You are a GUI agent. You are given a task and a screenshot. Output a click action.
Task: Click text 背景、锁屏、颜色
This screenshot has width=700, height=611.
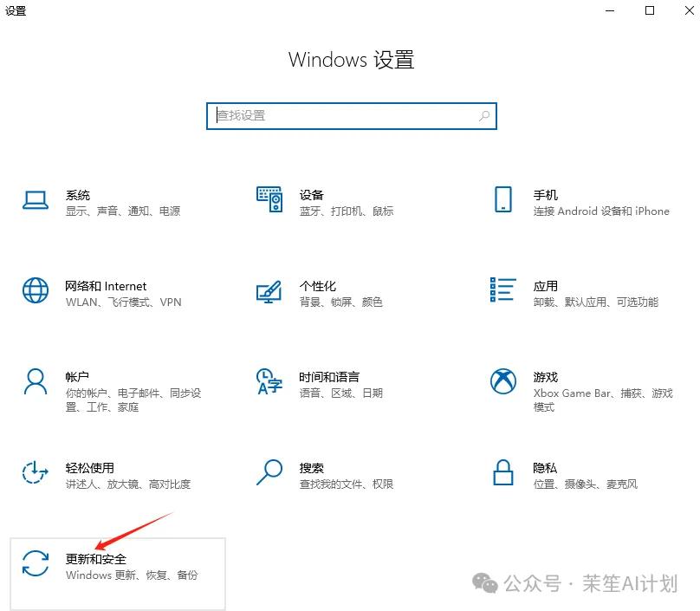[x=340, y=302]
